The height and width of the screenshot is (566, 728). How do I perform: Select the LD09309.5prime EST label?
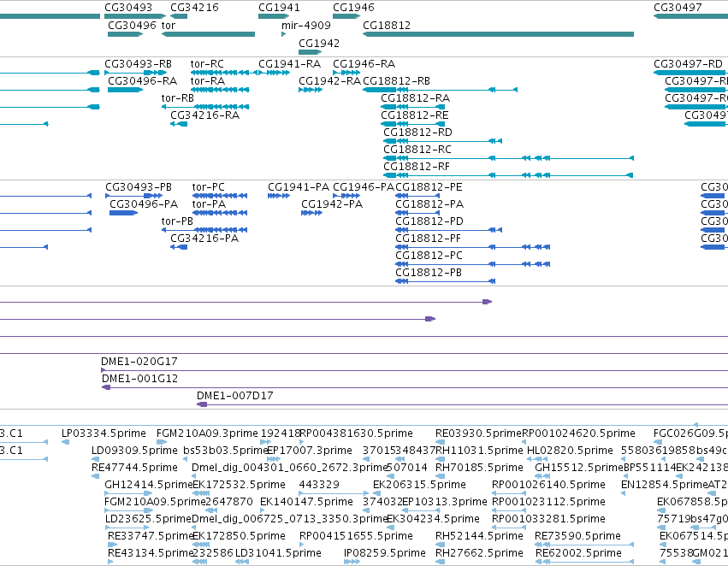click(134, 451)
